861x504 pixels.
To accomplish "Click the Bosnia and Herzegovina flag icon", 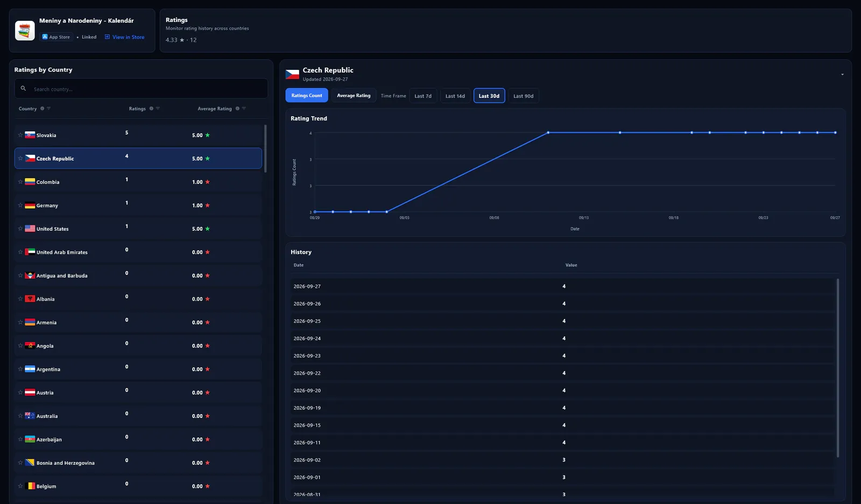I will click(30, 463).
